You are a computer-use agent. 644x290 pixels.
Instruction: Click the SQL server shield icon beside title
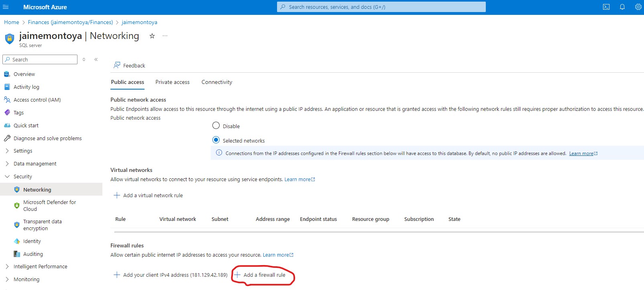tap(9, 39)
